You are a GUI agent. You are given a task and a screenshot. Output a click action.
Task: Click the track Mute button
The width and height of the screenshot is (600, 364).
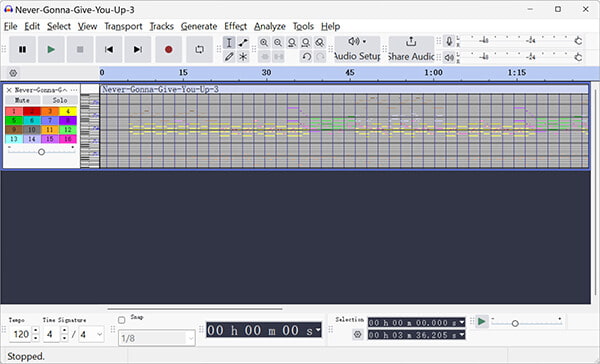tap(22, 100)
